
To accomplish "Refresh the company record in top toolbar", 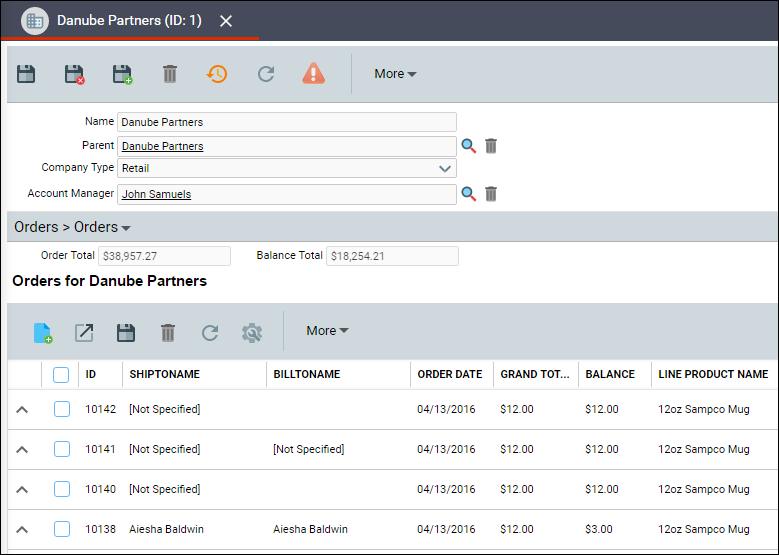I will pos(266,74).
